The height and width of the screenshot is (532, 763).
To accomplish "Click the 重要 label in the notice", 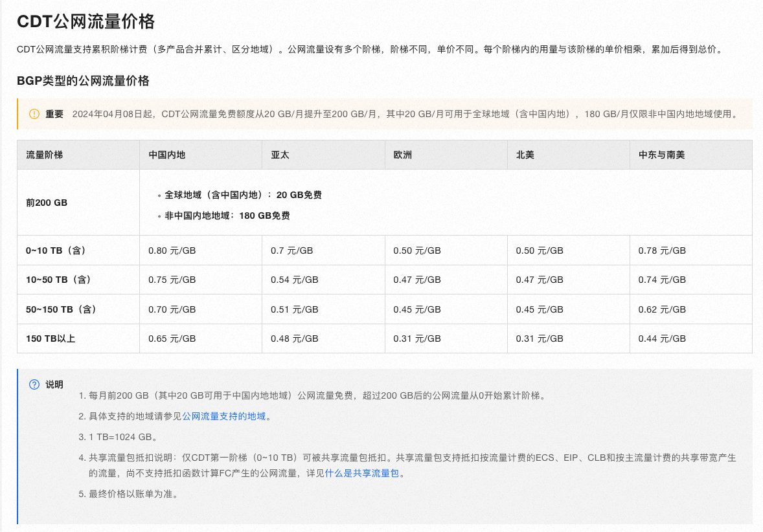I will pyautogui.click(x=54, y=114).
